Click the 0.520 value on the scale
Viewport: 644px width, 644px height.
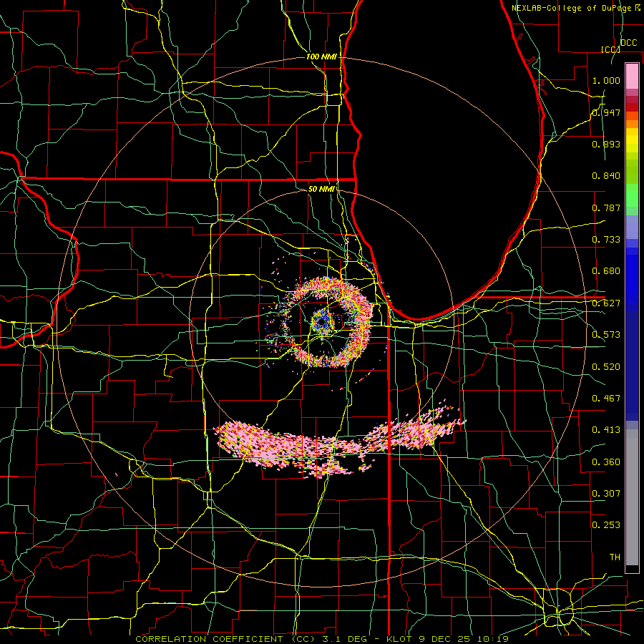point(606,367)
